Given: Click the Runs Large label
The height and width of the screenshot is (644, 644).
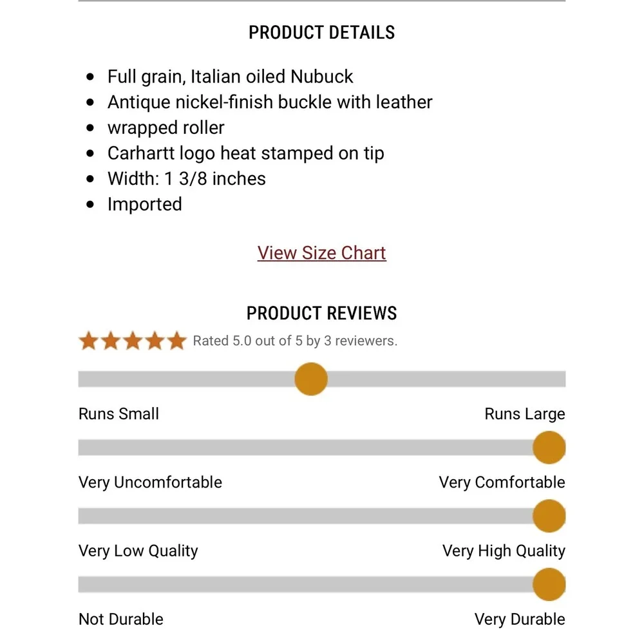Looking at the screenshot, I should [x=525, y=413].
